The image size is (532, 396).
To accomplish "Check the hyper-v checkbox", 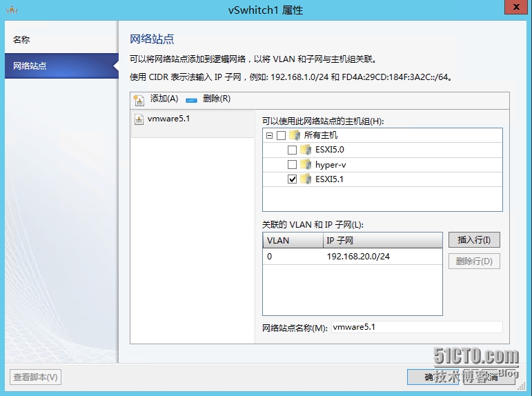I will point(292,165).
